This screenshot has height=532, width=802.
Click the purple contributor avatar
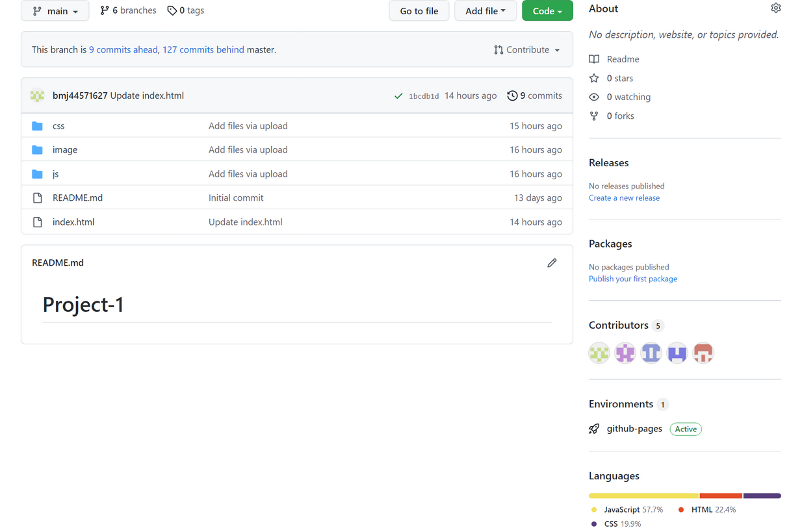click(625, 353)
